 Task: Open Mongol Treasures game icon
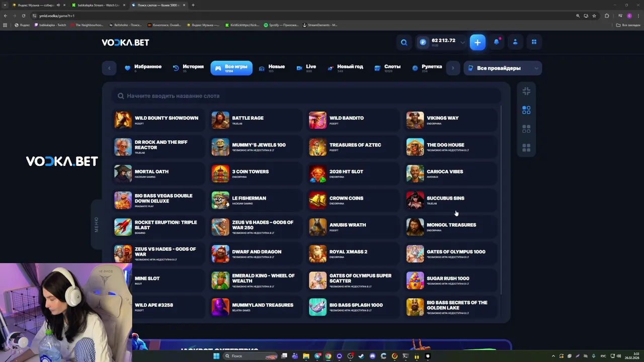pyautogui.click(x=415, y=227)
